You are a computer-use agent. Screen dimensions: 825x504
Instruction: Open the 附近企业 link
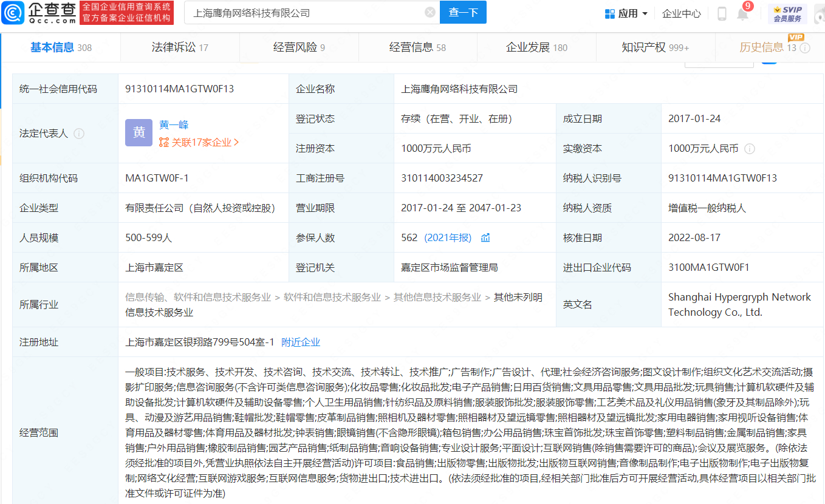300,342
